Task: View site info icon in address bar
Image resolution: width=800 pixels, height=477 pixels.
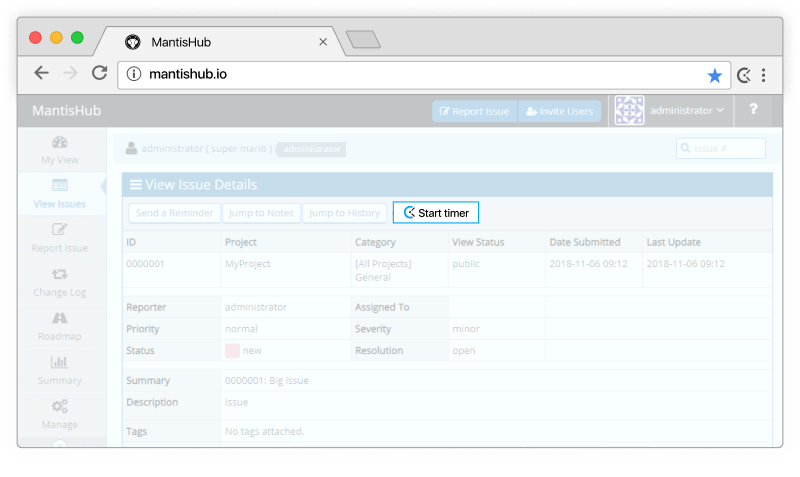Action: pyautogui.click(x=134, y=74)
